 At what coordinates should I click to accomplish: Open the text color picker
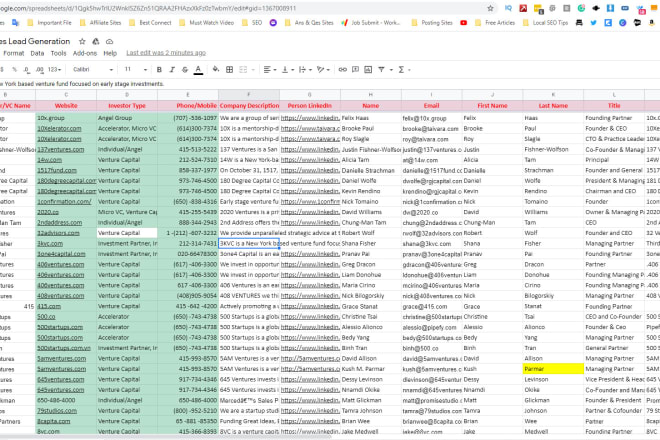(x=198, y=69)
